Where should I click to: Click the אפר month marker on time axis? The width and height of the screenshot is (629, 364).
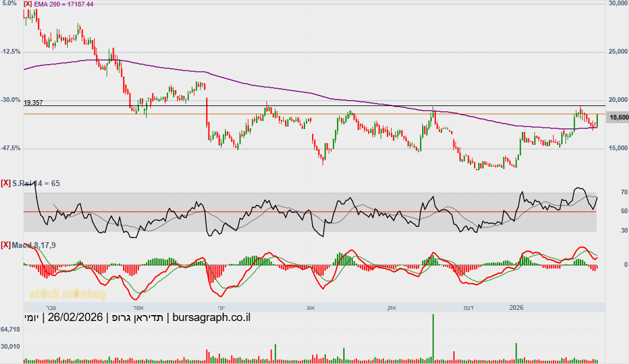click(138, 308)
